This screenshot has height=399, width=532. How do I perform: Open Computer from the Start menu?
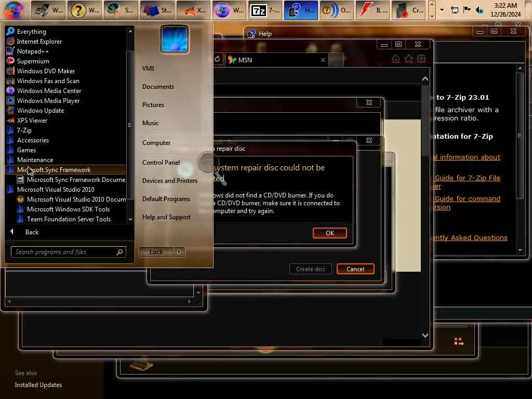point(156,143)
